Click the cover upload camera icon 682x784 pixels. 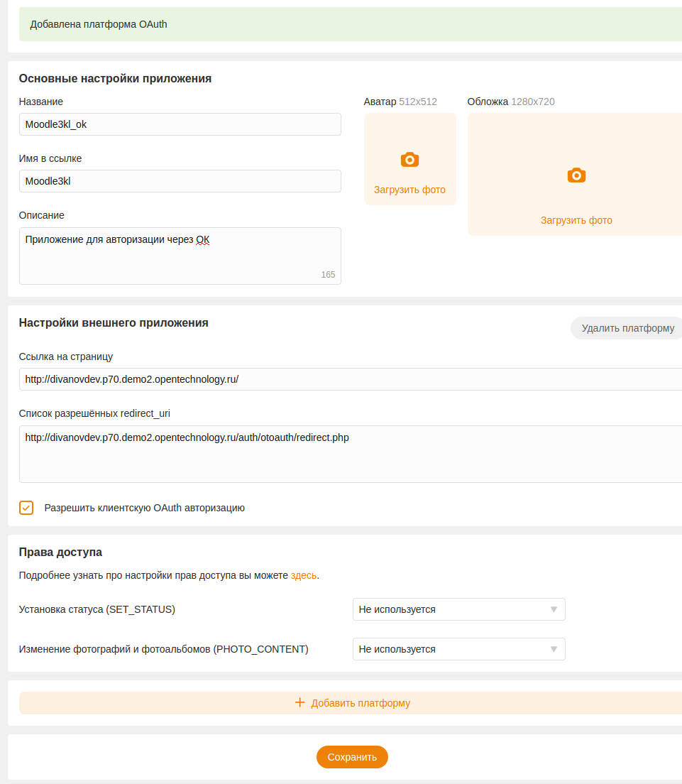point(576,175)
